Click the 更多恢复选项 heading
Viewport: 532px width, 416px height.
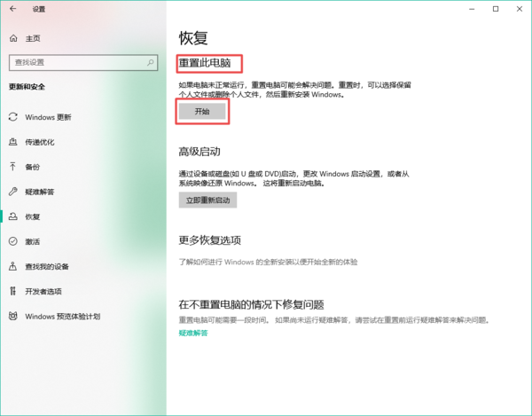pyautogui.click(x=210, y=240)
